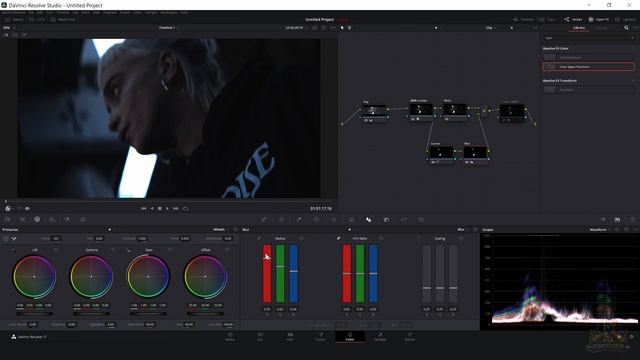The width and height of the screenshot is (640, 360).
Task: Open the Waveform scope type dropdown
Action: coord(600,230)
